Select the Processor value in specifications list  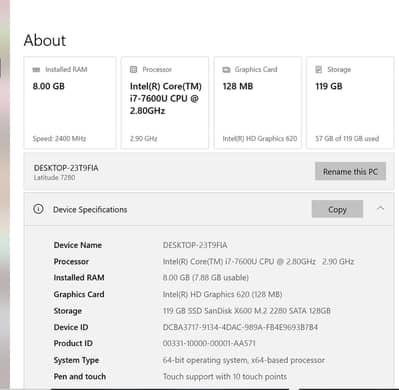click(258, 261)
